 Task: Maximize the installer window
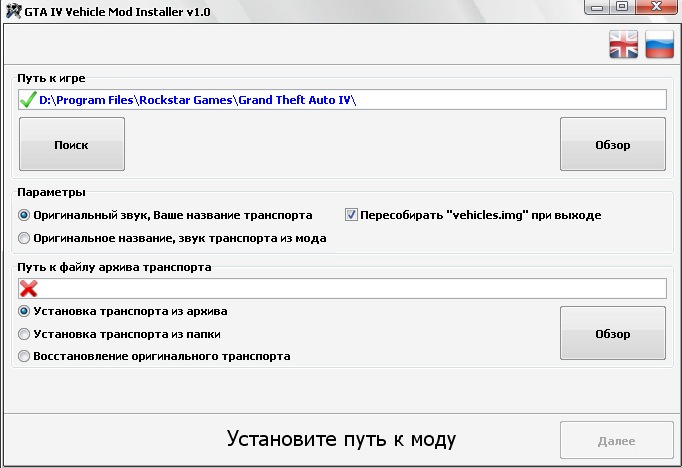click(x=622, y=7)
